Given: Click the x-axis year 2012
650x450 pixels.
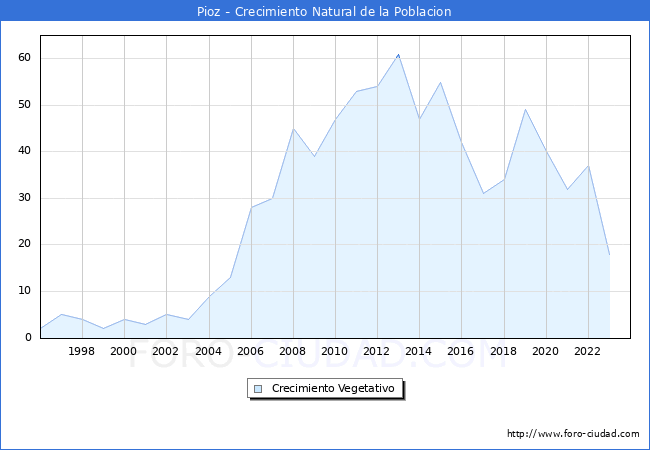Looking at the screenshot, I should click(376, 351).
